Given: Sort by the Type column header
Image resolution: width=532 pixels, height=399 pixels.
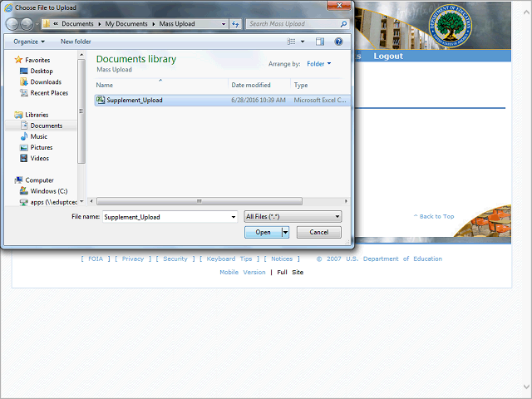Looking at the screenshot, I should pos(320,85).
